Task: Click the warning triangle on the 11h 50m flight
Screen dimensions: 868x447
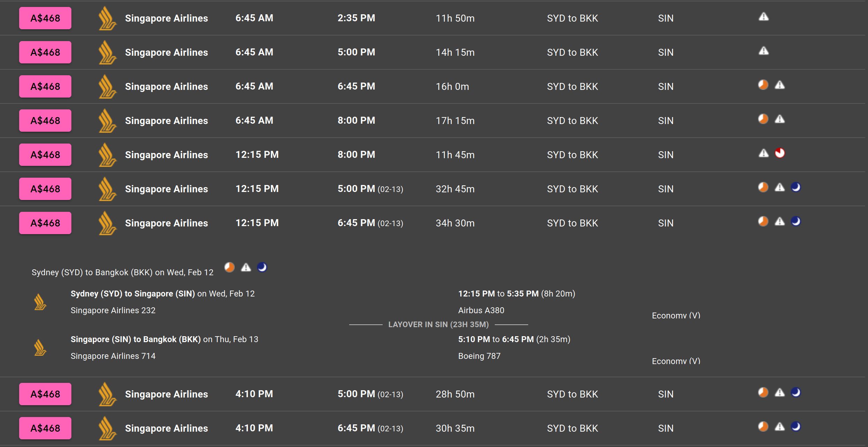Action: tap(764, 17)
